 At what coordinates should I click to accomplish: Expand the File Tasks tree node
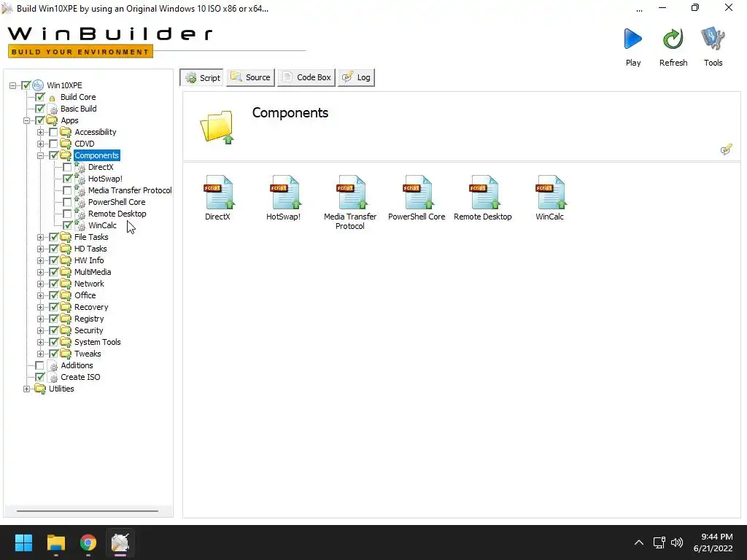pos(41,237)
